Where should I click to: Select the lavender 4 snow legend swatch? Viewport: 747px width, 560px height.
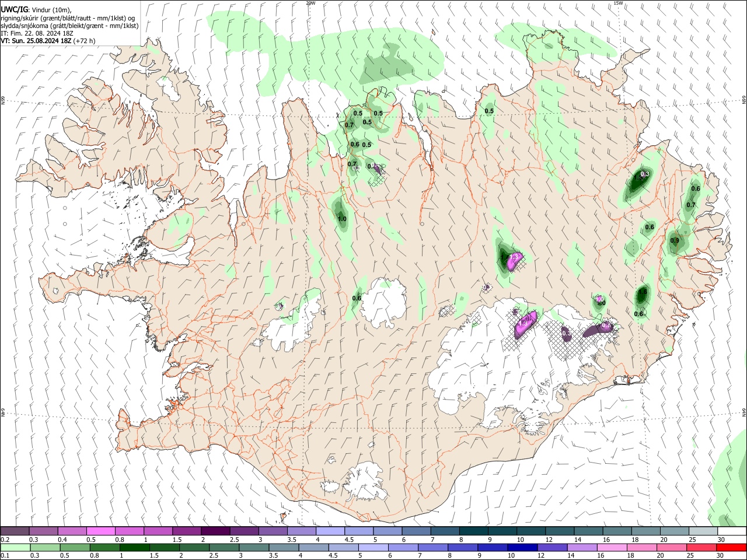[330, 531]
